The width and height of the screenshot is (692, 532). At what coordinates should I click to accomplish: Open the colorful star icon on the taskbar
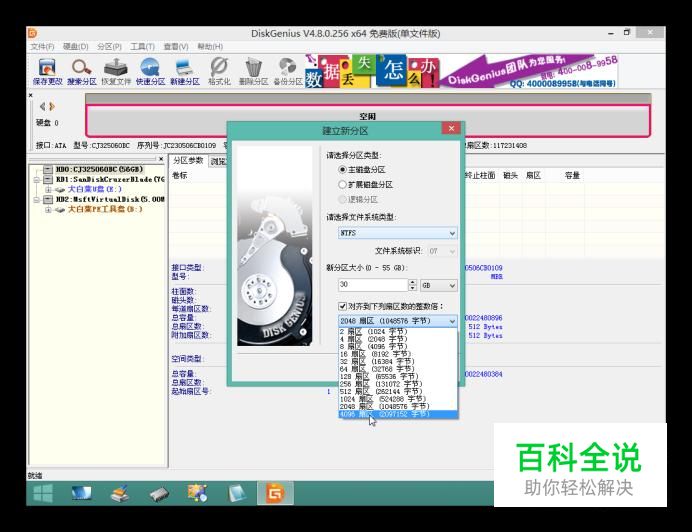point(197,493)
